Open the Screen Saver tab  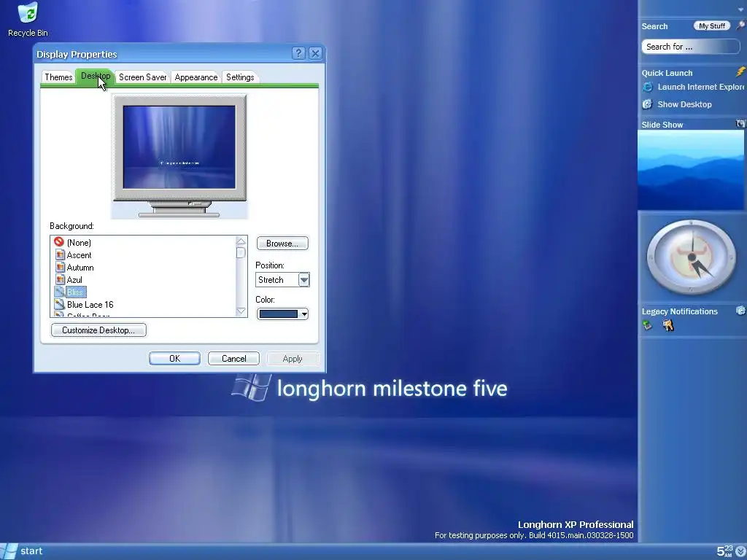pos(142,77)
